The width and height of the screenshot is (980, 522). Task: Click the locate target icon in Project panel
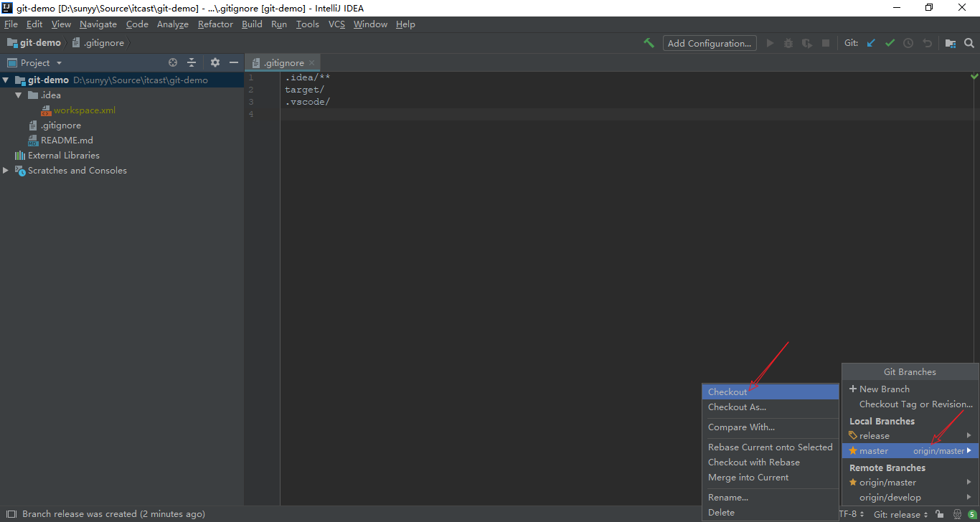tap(172, 63)
